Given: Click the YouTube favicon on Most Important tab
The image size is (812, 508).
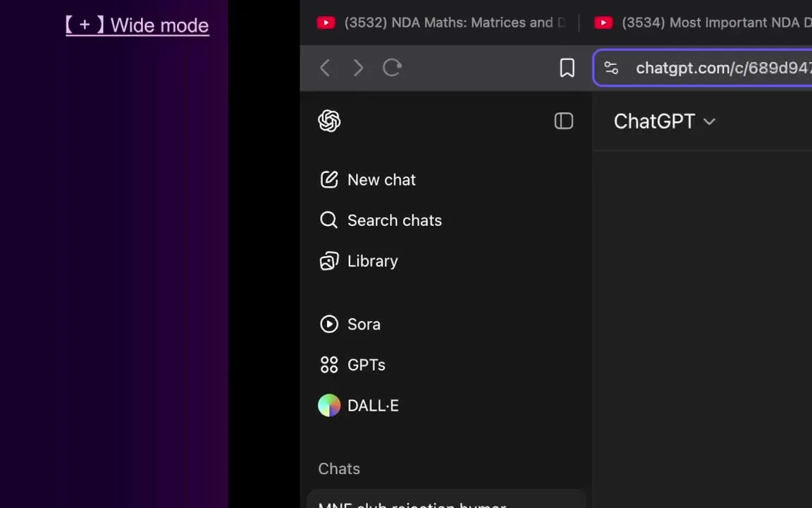Looking at the screenshot, I should [603, 23].
